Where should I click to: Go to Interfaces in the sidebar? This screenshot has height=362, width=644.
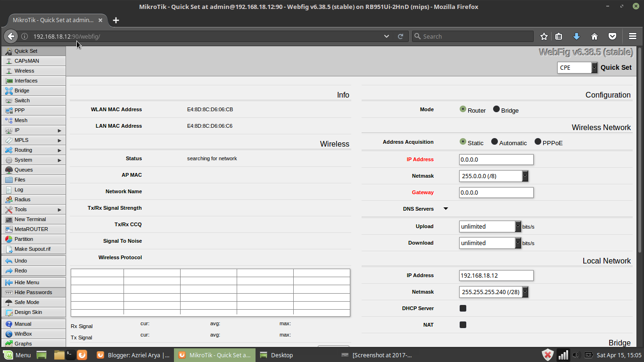click(x=33, y=81)
